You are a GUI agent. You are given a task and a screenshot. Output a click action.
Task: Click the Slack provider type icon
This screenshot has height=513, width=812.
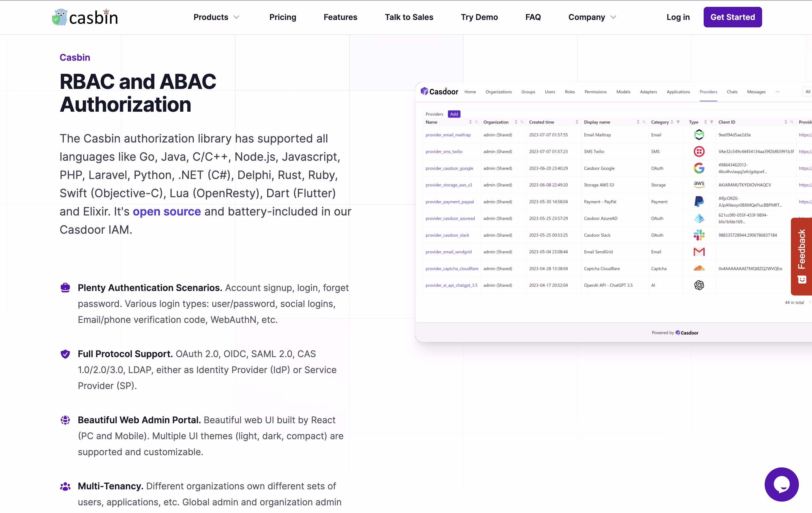coord(699,235)
